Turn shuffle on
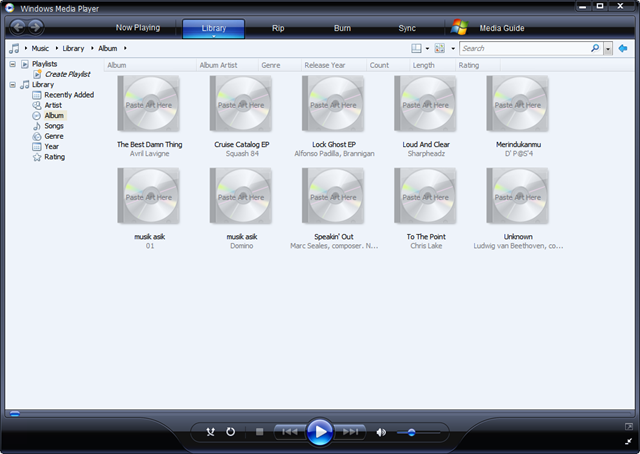The image size is (640, 454). pyautogui.click(x=210, y=432)
